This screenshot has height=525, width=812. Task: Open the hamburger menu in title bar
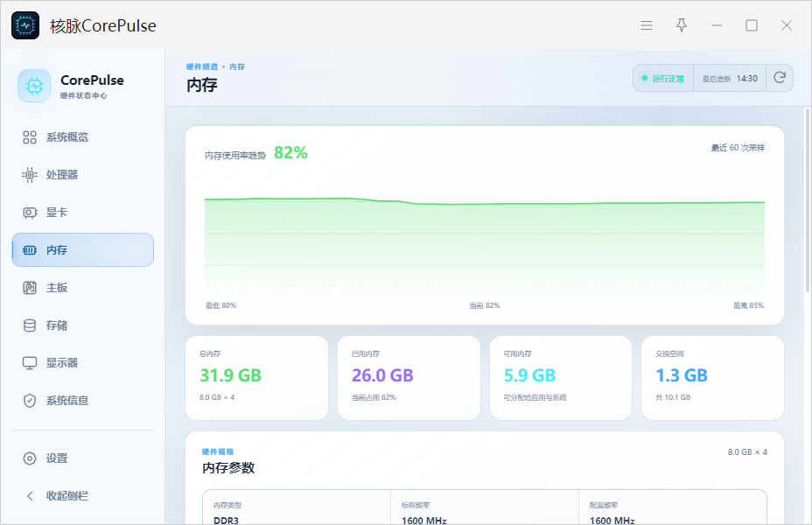coord(647,25)
